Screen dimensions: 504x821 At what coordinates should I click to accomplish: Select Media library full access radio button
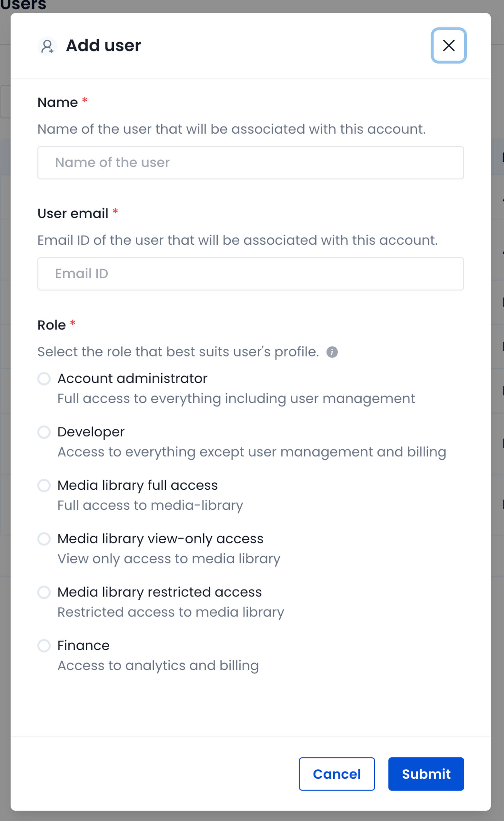tap(44, 486)
